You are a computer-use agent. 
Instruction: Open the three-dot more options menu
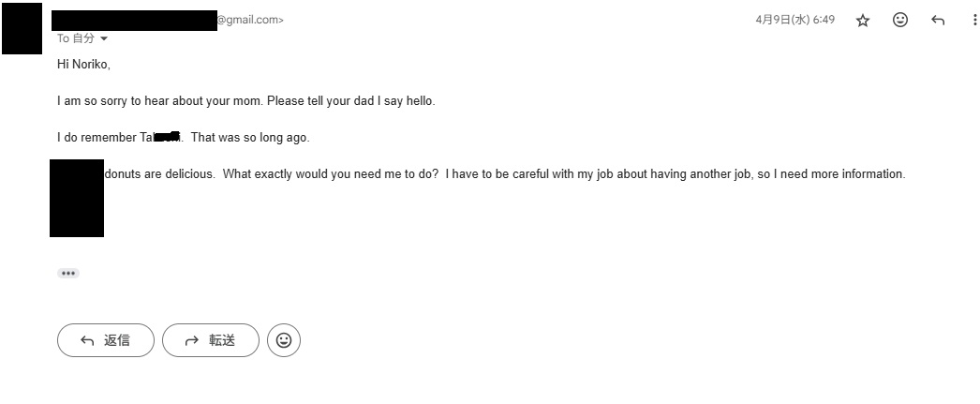click(975, 20)
